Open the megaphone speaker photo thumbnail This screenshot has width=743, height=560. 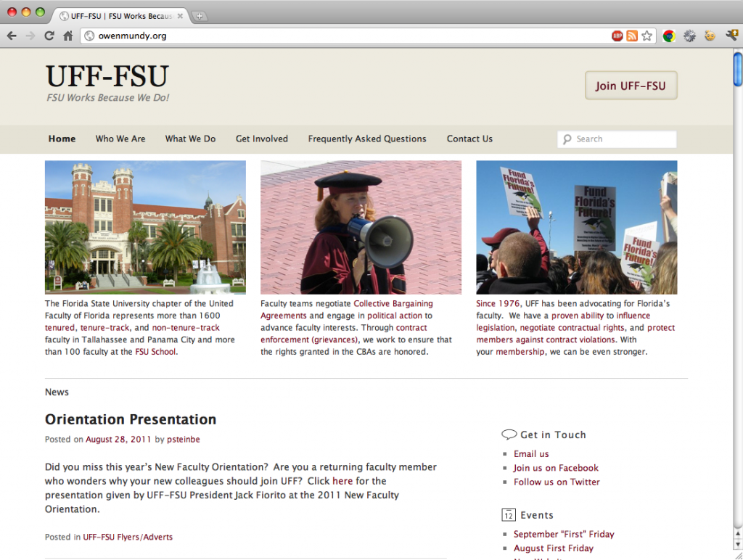(361, 228)
